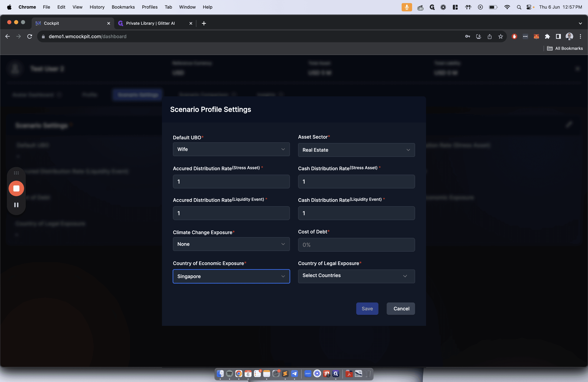Open the Edit menu
Image resolution: width=588 pixels, height=382 pixels.
pos(61,7)
